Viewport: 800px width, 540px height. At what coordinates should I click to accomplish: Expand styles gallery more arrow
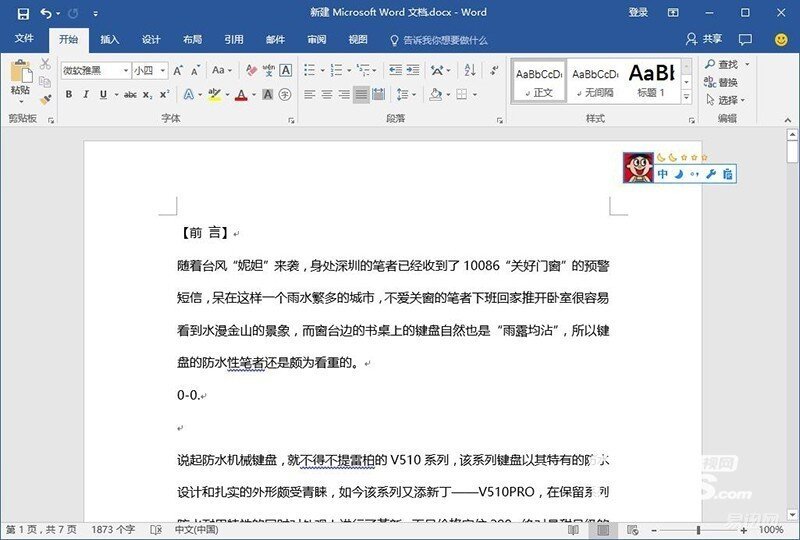point(687,96)
